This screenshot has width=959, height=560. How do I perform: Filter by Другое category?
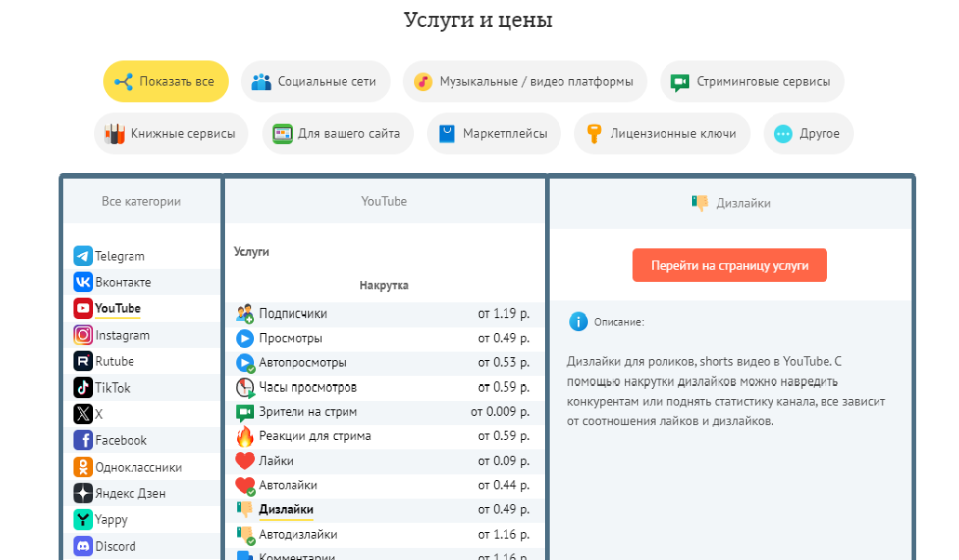pyautogui.click(x=808, y=133)
